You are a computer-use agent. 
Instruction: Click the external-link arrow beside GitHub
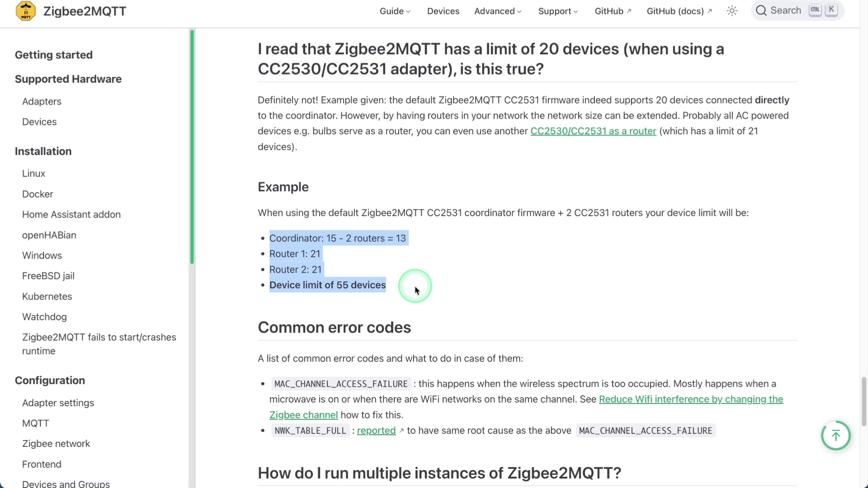[x=629, y=11]
